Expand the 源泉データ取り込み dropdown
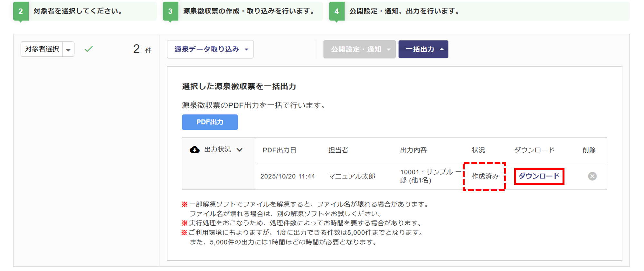This screenshot has height=271, width=644. coord(210,49)
